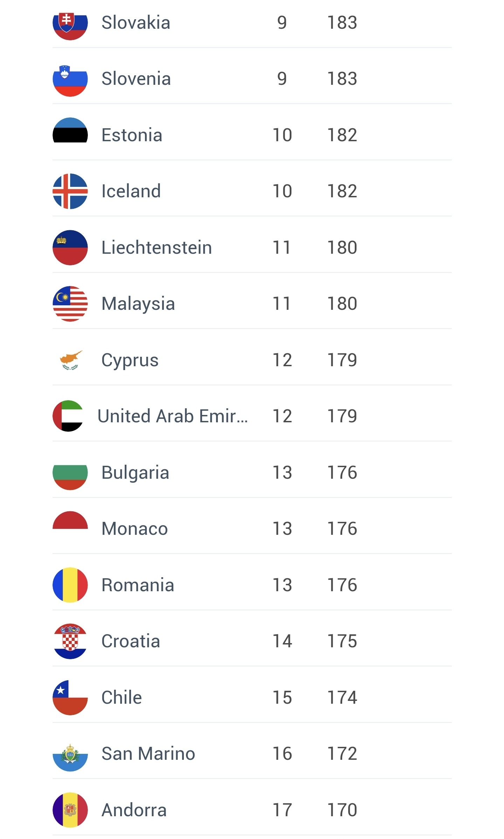Tap Andorra's rank number 17
504x839 pixels.
point(282,810)
